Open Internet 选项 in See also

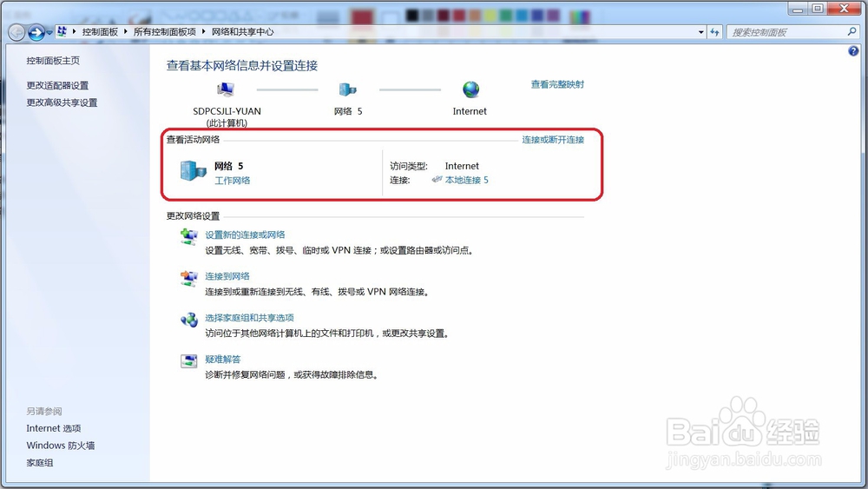pyautogui.click(x=54, y=429)
